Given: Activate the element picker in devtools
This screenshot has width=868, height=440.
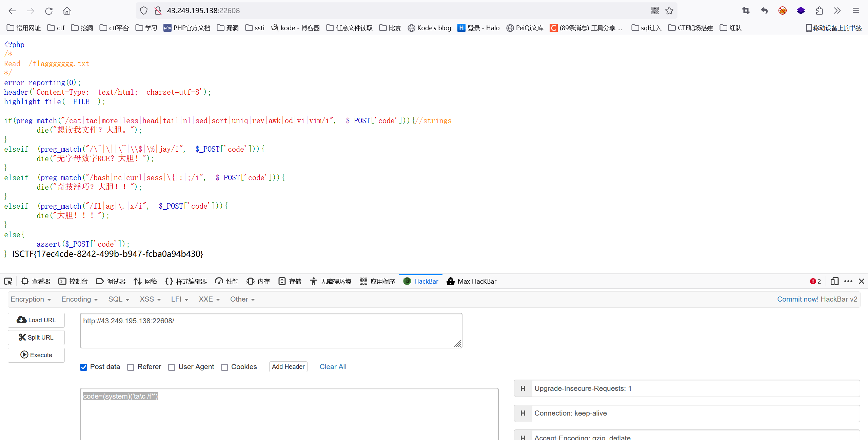Looking at the screenshot, I should (8, 281).
